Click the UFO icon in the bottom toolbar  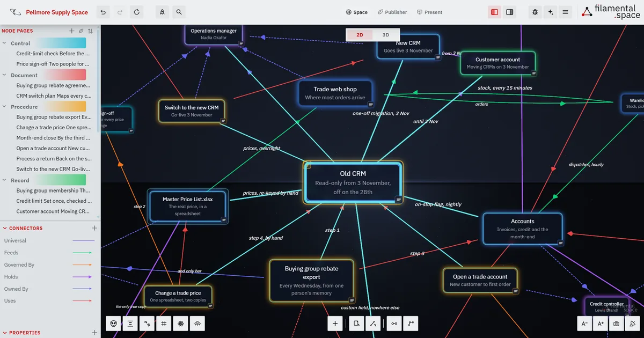pos(197,324)
